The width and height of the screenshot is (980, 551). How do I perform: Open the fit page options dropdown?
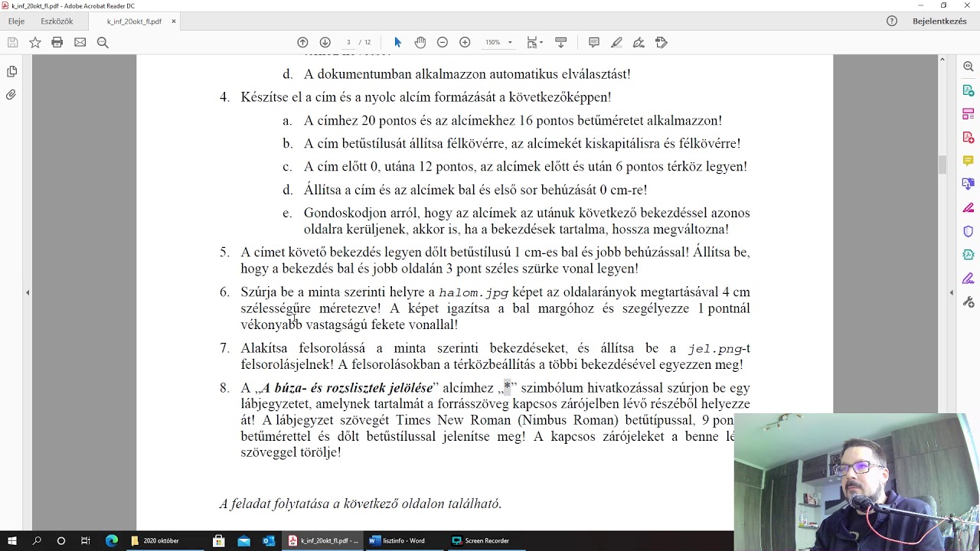pos(535,43)
